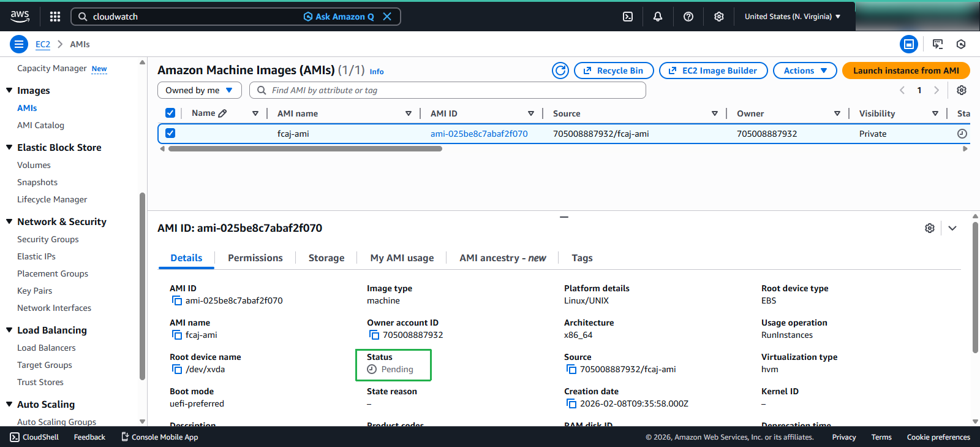980x447 pixels.
Task: Open Cookie preferences in the footer
Action: 938,437
